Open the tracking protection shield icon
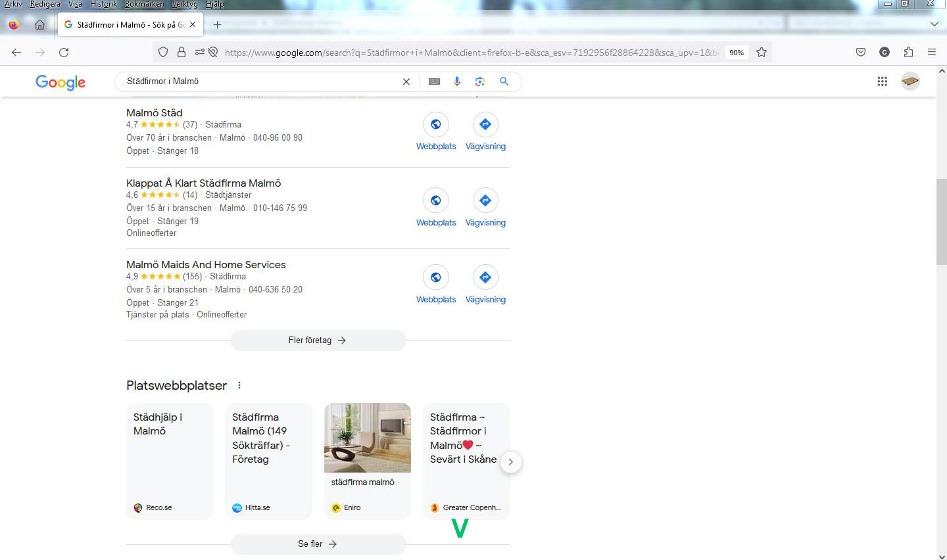Screen dimensions: 947x560 click(x=163, y=53)
